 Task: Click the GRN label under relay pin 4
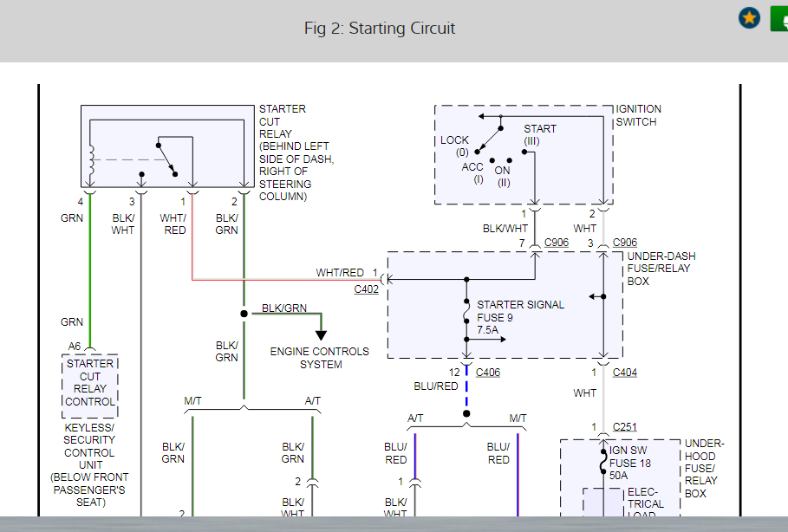(x=72, y=218)
